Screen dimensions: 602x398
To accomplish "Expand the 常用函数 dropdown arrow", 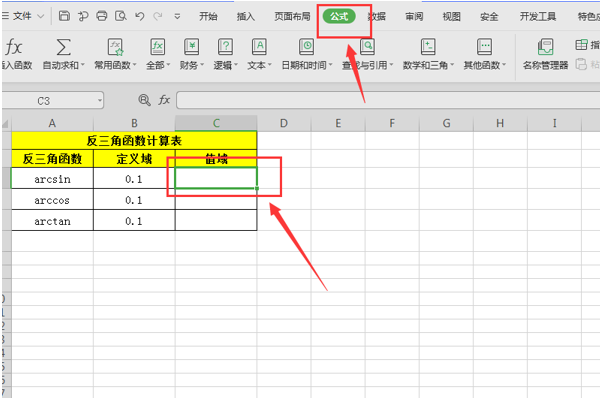I will coord(134,65).
